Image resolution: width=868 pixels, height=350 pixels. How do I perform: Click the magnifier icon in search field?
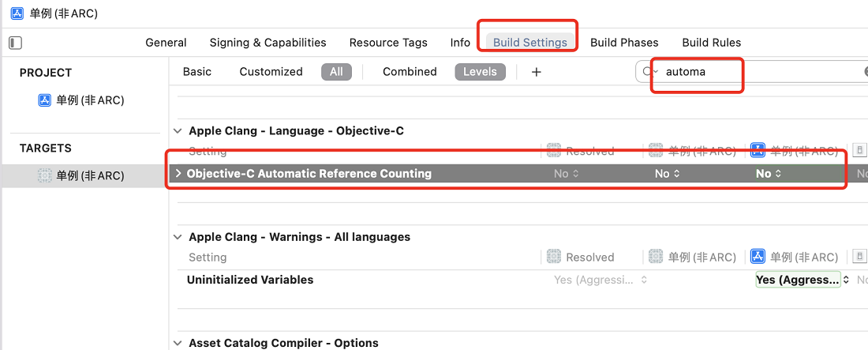(648, 72)
